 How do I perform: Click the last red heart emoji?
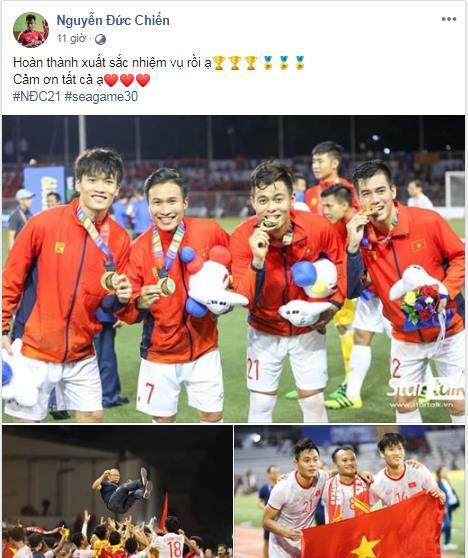[x=143, y=80]
